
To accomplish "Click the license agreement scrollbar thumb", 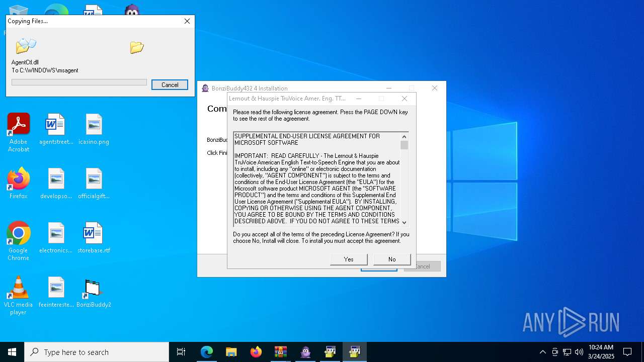I will [x=404, y=145].
